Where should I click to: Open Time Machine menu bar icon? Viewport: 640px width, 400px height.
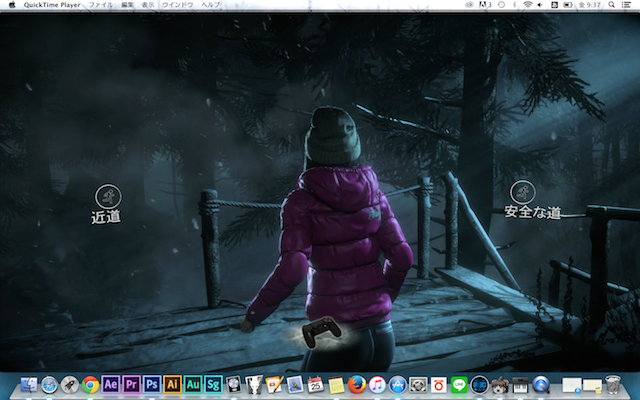[501, 5]
